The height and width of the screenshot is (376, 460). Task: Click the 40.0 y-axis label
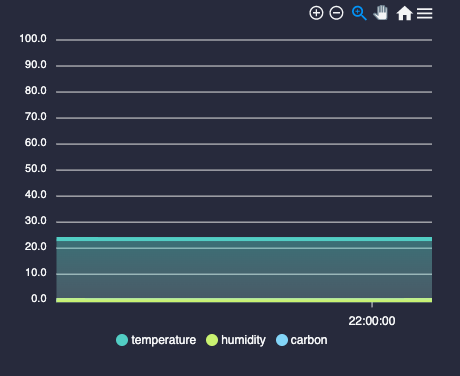[x=36, y=195]
